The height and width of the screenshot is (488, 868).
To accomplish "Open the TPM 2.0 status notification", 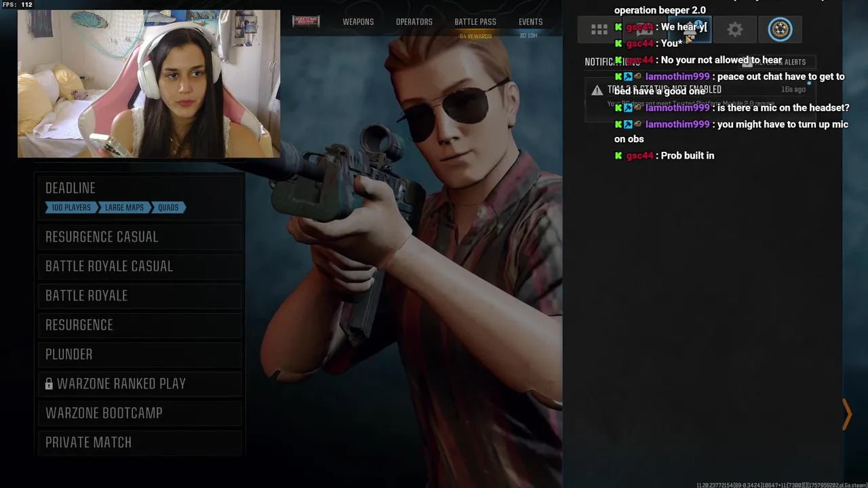I will pos(700,100).
